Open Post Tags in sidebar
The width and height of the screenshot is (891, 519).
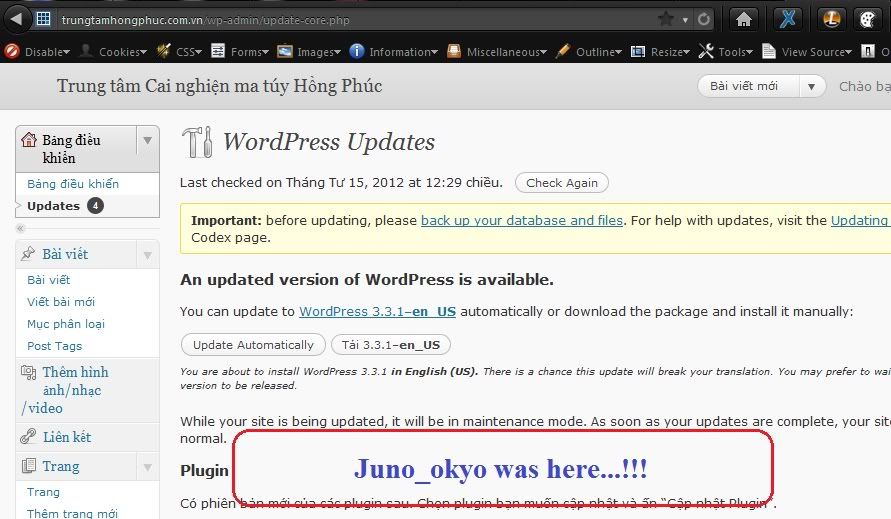tap(55, 346)
